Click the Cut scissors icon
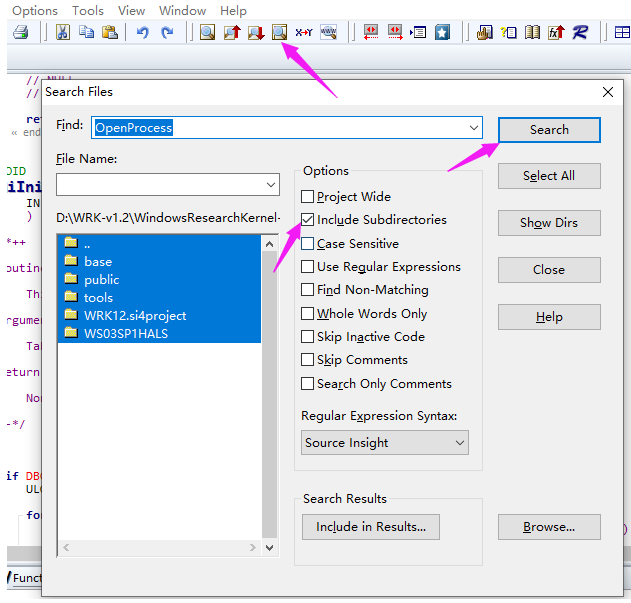The image size is (631, 603). [62, 32]
